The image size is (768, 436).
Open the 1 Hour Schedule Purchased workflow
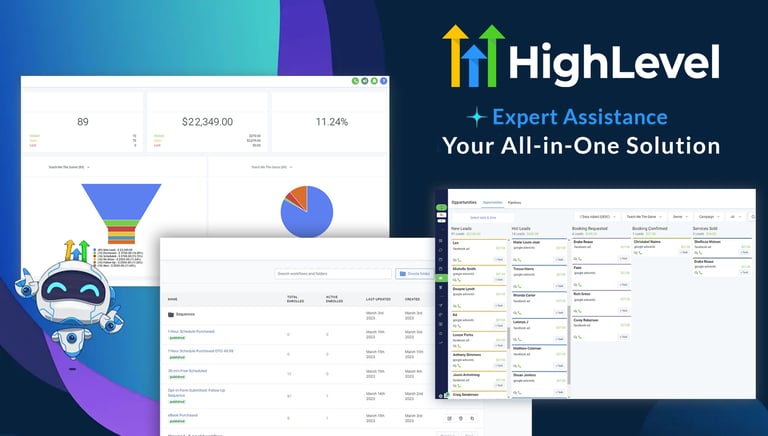pos(191,332)
